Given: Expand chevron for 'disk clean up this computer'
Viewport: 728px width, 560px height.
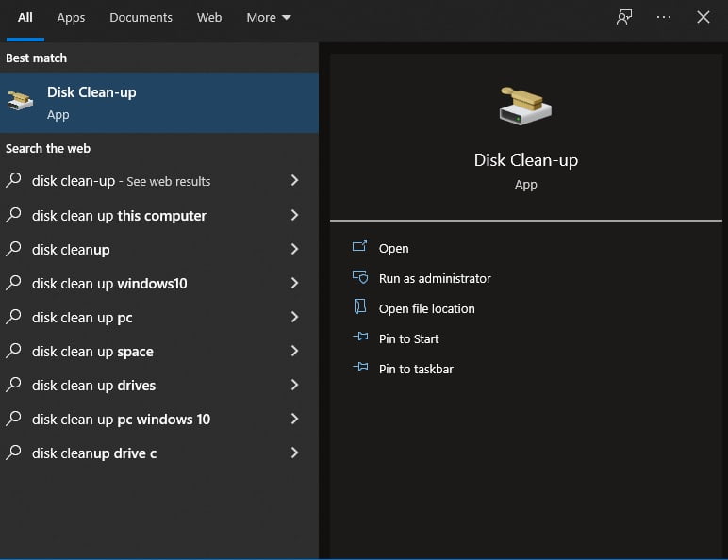Looking at the screenshot, I should [294, 215].
